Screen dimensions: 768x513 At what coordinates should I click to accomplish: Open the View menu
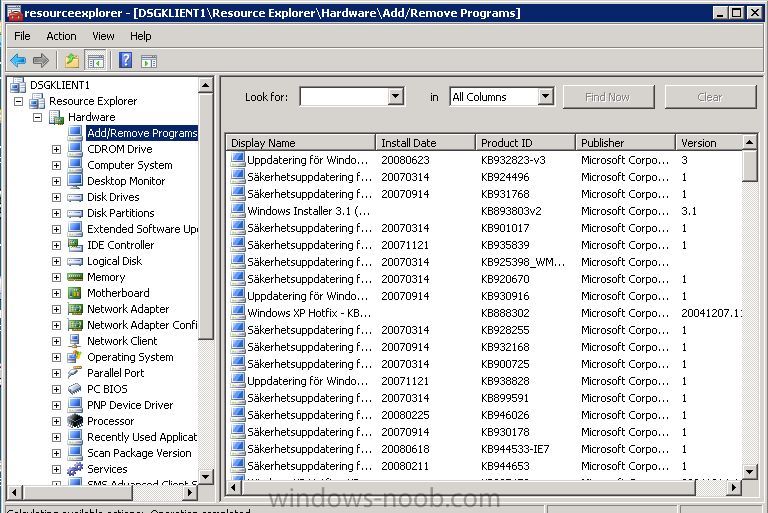(103, 36)
